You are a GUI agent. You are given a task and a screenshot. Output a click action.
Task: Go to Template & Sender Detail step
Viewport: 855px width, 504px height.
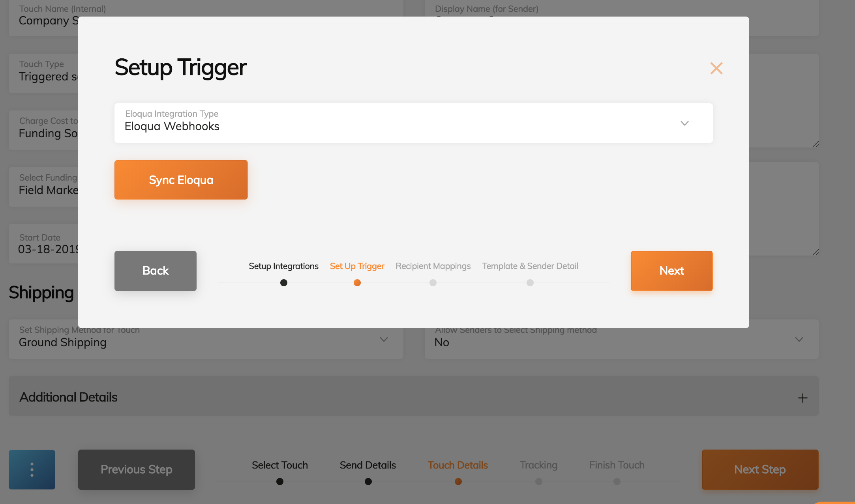530,266
